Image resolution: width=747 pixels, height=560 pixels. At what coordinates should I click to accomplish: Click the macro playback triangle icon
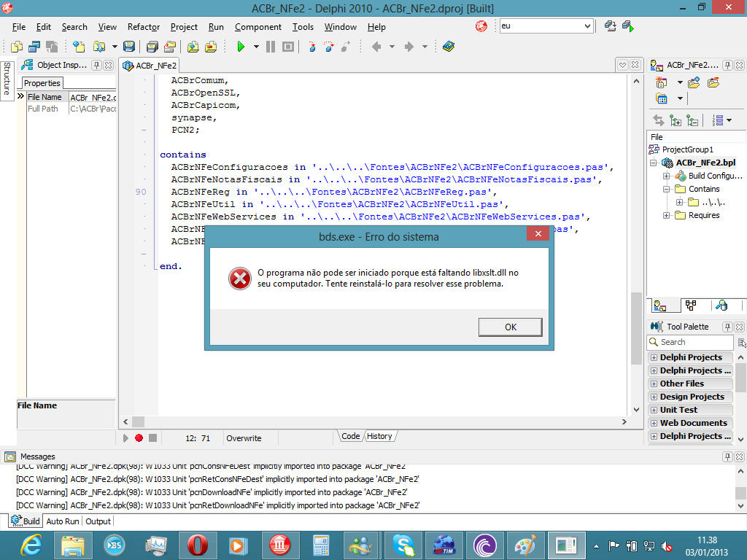[x=125, y=437]
